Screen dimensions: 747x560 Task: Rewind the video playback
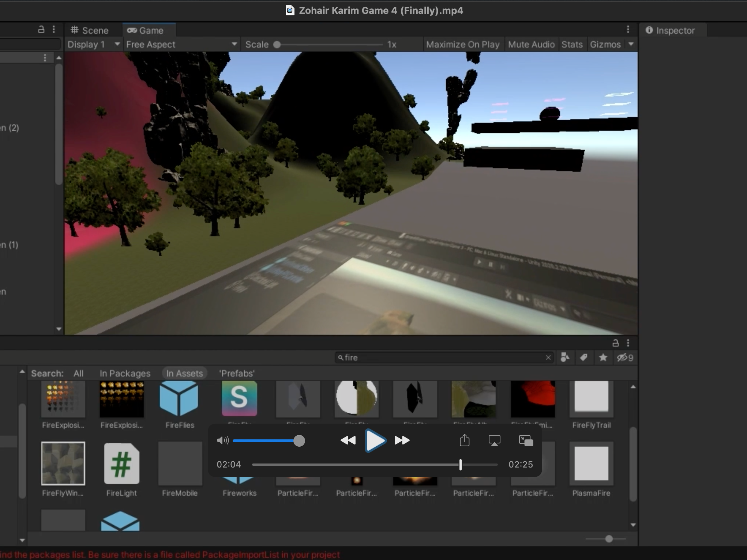coord(348,440)
